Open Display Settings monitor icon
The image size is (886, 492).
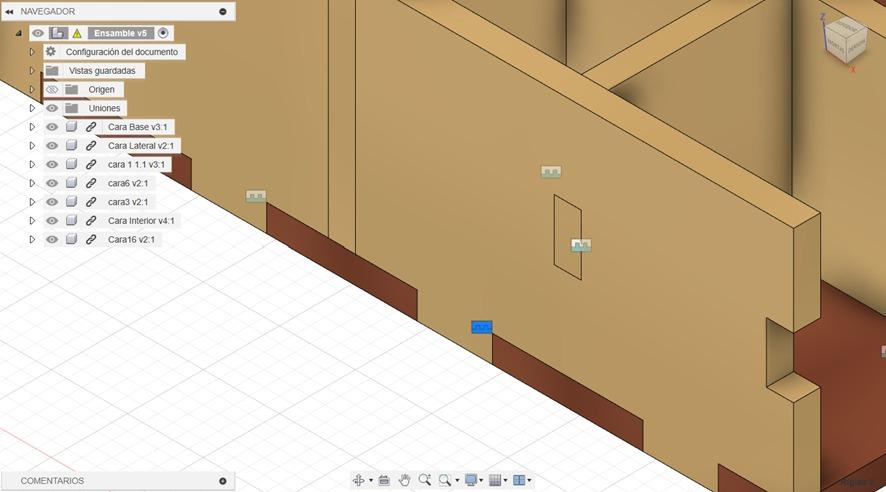(x=471, y=480)
